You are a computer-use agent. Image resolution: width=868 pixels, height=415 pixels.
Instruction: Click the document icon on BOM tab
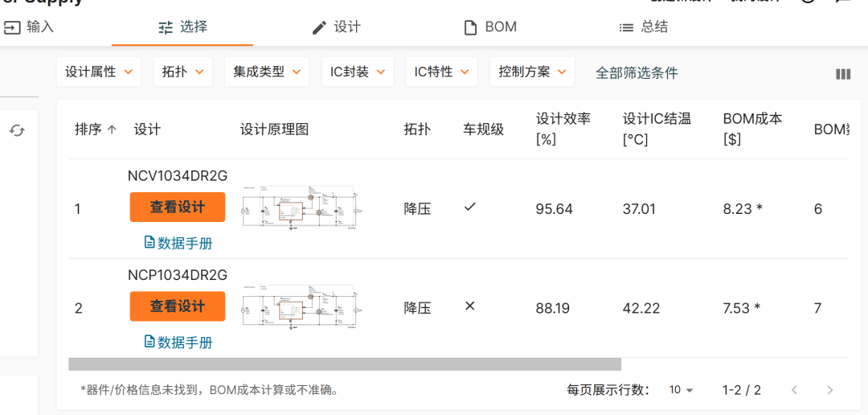click(x=470, y=27)
